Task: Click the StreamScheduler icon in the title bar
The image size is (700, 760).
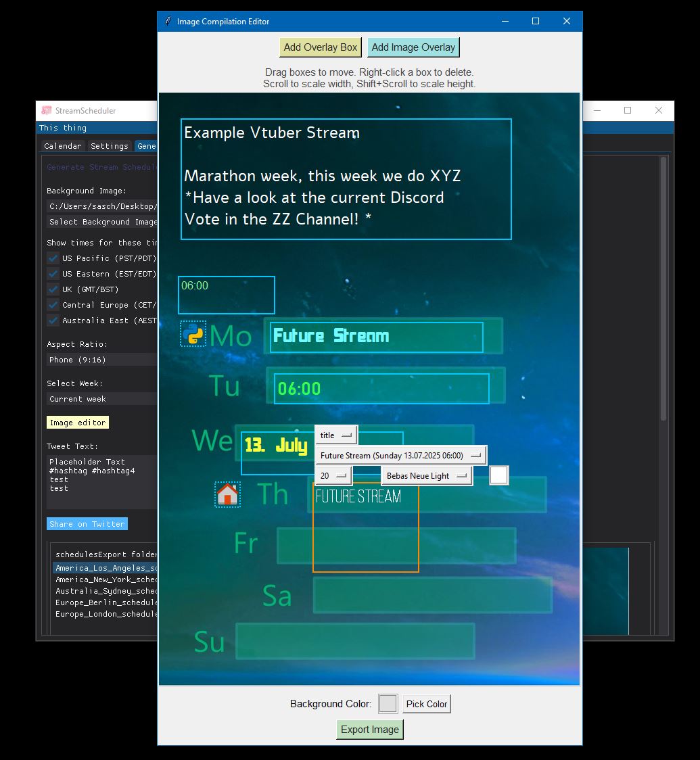Action: click(46, 110)
